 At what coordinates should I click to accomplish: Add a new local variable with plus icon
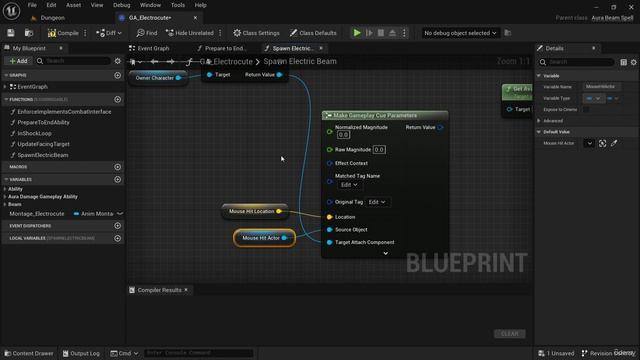pos(118,238)
